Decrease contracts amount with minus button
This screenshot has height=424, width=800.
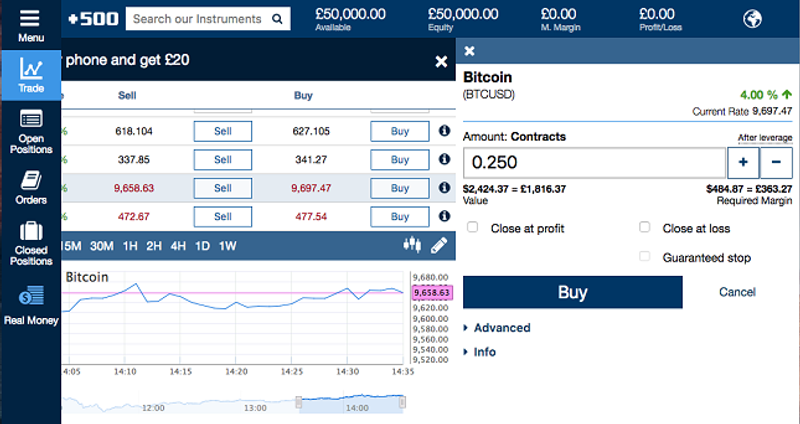coord(776,162)
